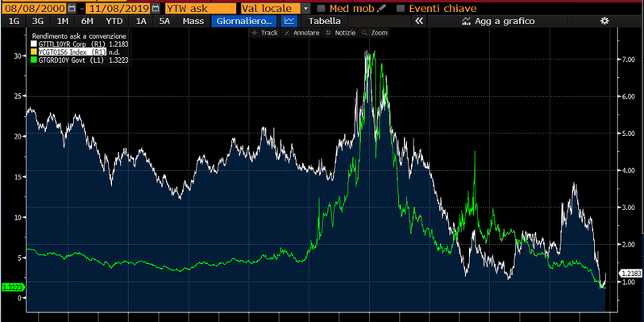This screenshot has height=322, width=644.
Task: Enable the Med mob checkbox
Action: coord(321,9)
